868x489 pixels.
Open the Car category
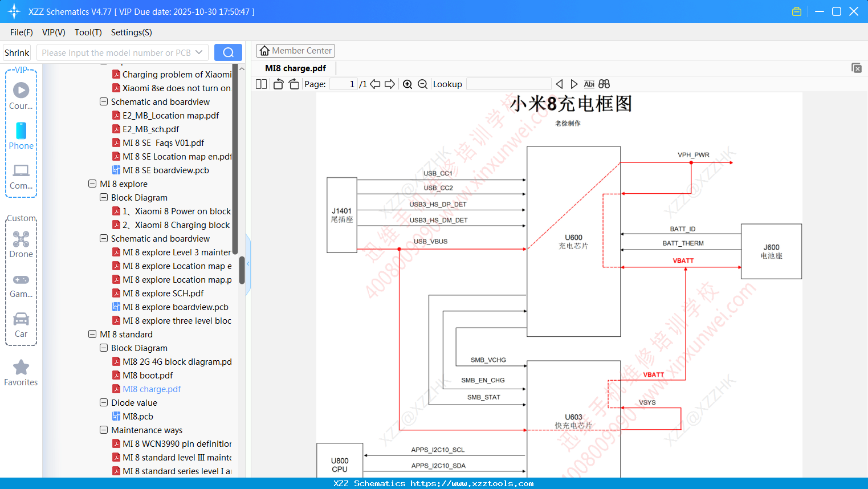[x=21, y=325]
